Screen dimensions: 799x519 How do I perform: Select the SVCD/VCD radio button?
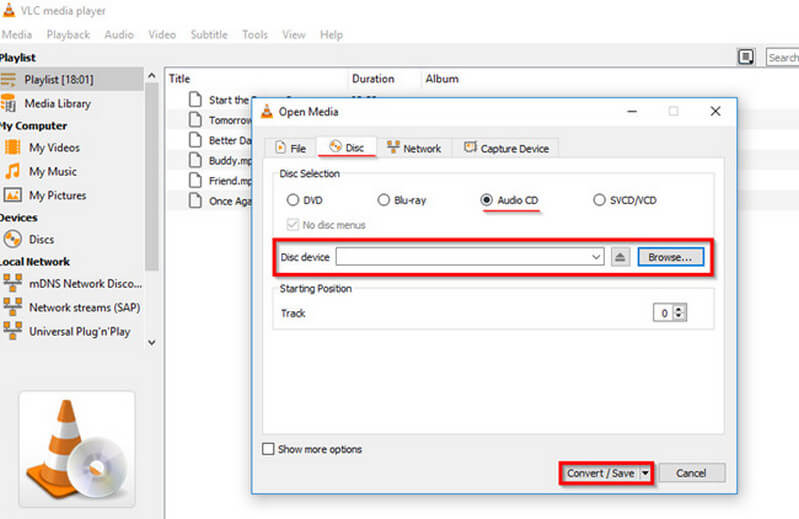[599, 200]
